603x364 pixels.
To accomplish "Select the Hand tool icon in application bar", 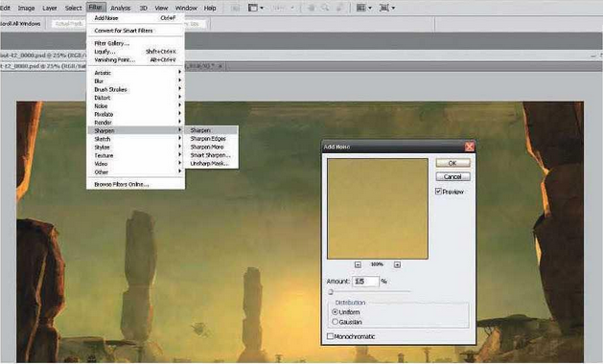I will pyautogui.click(x=312, y=8).
